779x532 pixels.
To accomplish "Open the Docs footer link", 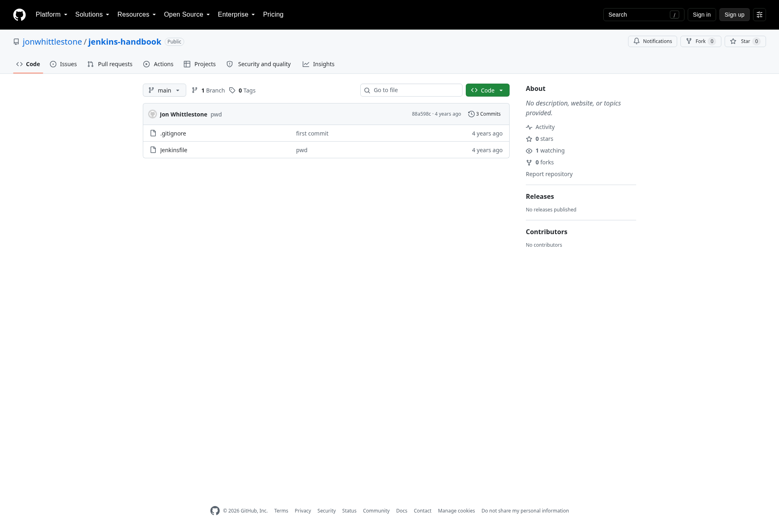I will (402, 511).
